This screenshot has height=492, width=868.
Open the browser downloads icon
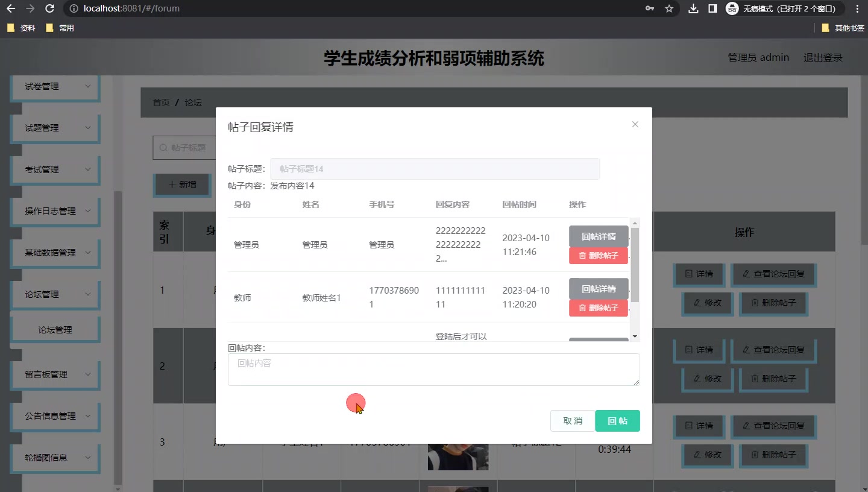pos(693,8)
